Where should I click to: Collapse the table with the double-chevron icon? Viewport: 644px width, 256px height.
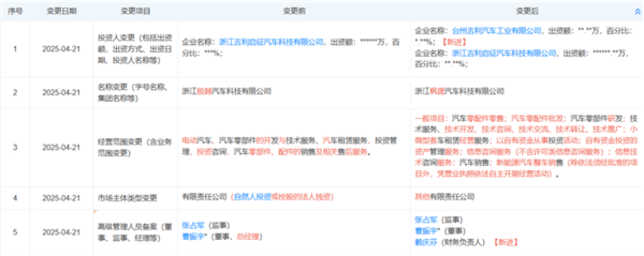[638, 11]
